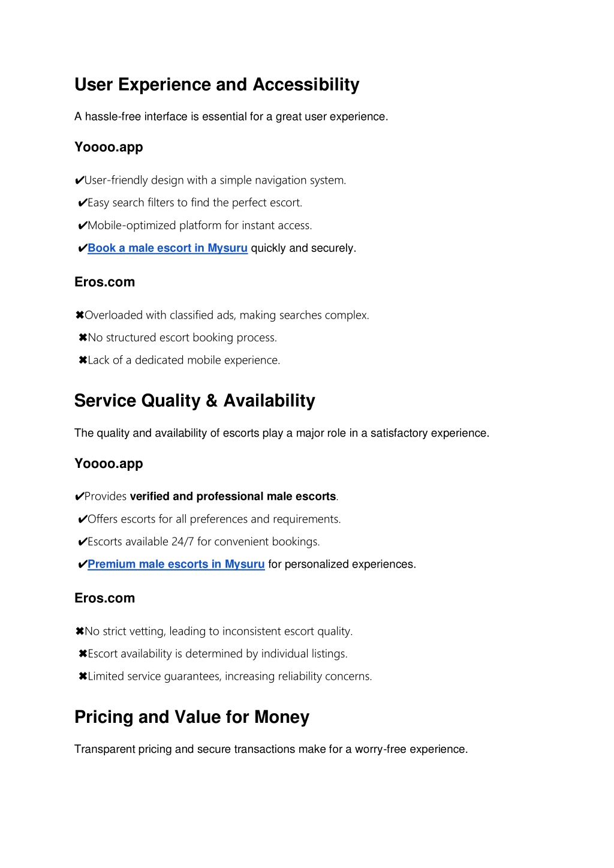
Task: Click the checkmark before 'Provides verified and professional'
Action: pyautogui.click(x=79, y=497)
